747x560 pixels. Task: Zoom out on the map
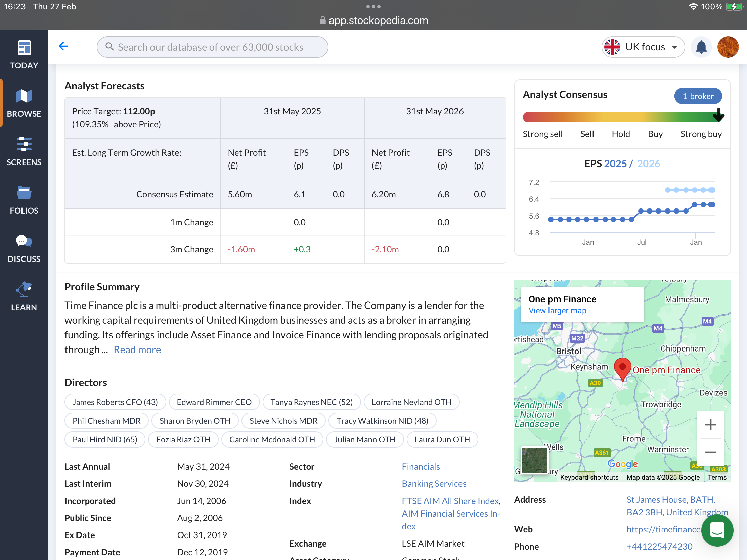tap(710, 452)
